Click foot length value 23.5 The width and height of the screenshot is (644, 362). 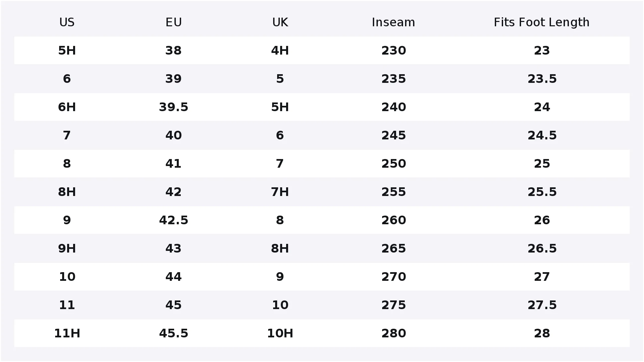click(542, 79)
